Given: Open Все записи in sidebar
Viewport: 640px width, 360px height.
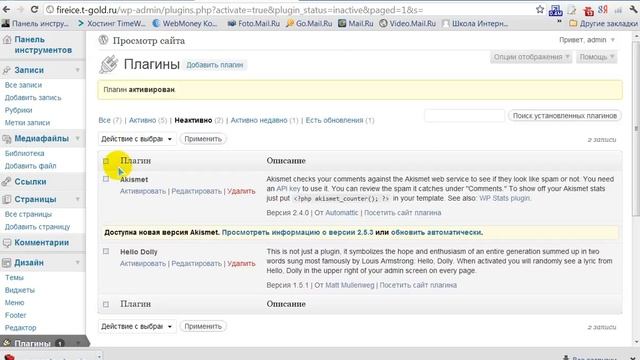Looking at the screenshot, I should tap(23, 85).
